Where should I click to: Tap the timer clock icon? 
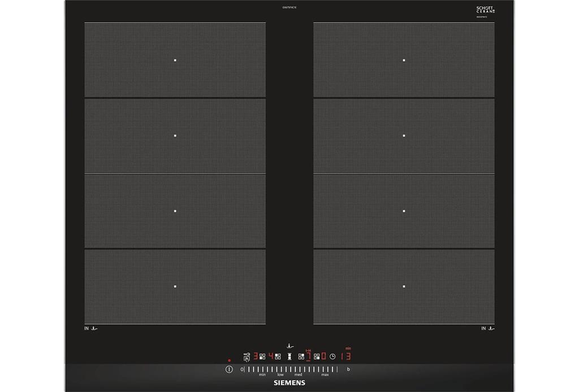tap(332, 356)
